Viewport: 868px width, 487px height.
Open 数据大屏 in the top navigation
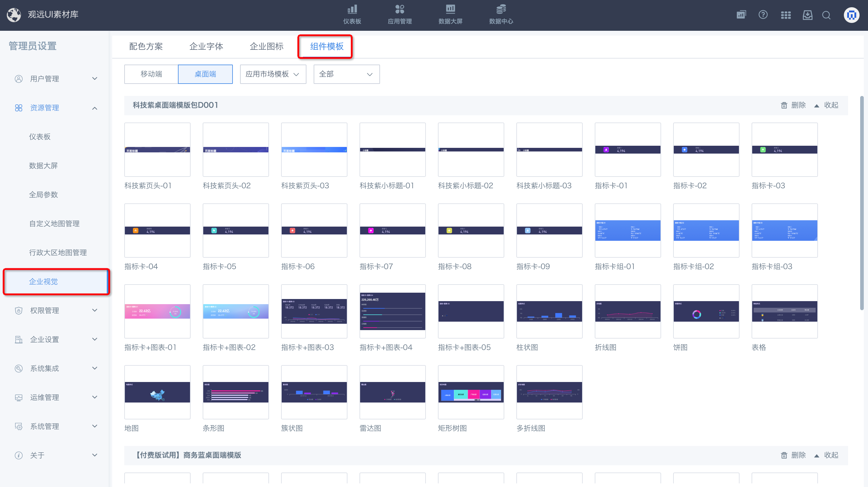[450, 15]
